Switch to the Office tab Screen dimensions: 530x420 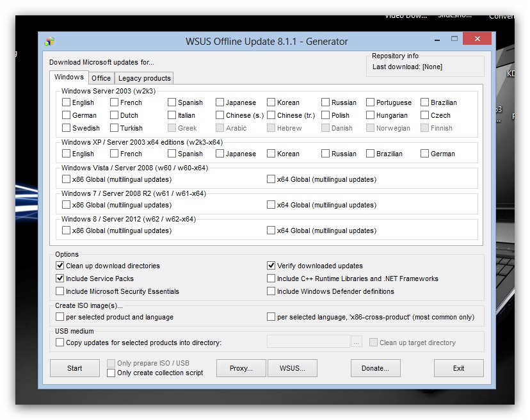pos(101,78)
